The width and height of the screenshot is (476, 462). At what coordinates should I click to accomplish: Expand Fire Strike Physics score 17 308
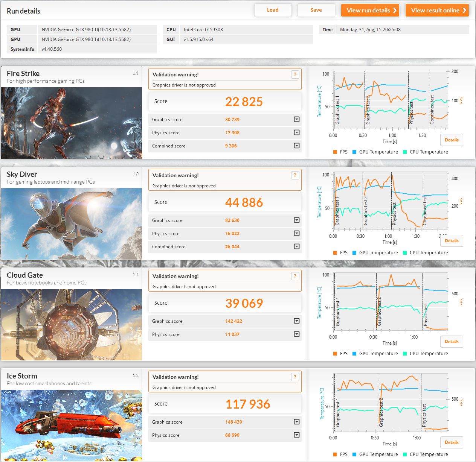click(297, 132)
